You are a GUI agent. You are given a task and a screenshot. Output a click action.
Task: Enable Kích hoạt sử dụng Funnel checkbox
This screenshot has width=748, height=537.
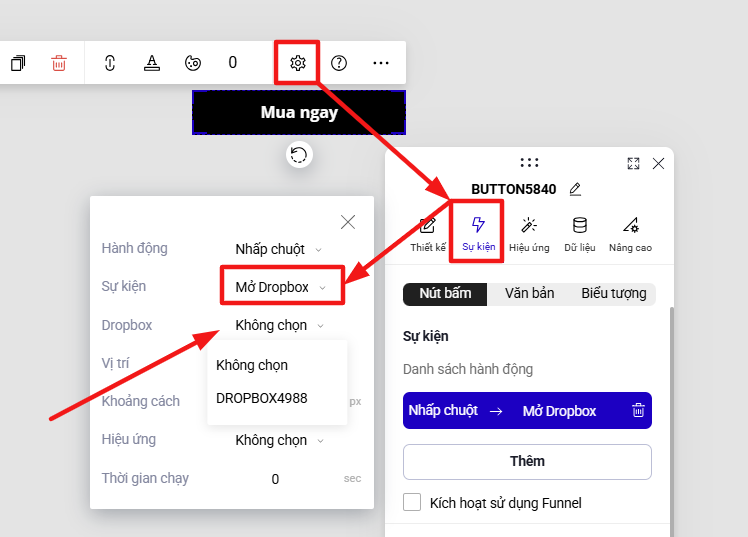pos(412,502)
